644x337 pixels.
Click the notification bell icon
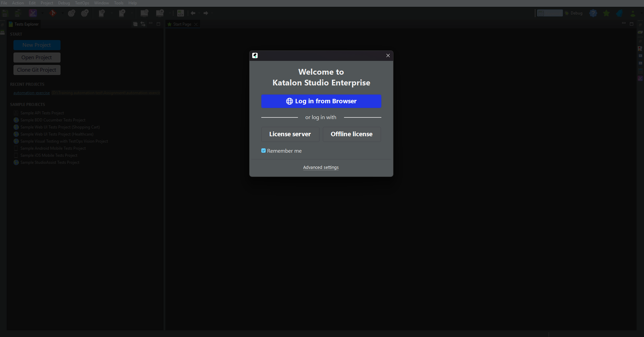(619, 13)
